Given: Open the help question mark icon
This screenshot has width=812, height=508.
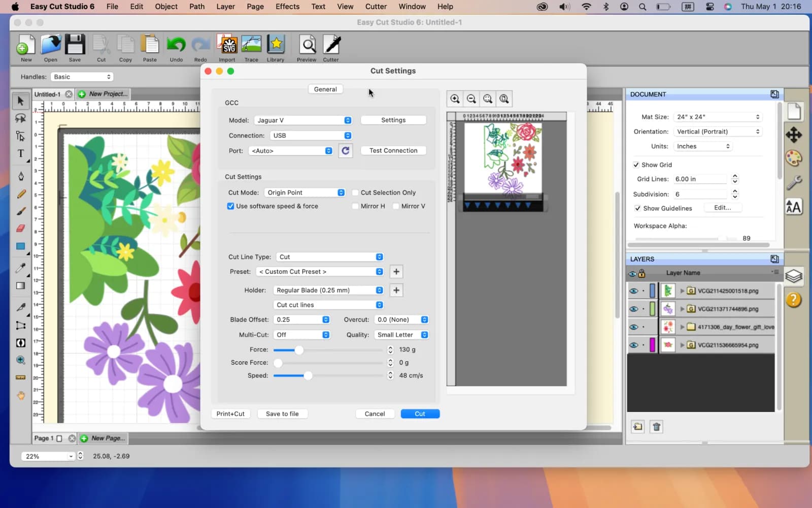Looking at the screenshot, I should coord(794,300).
